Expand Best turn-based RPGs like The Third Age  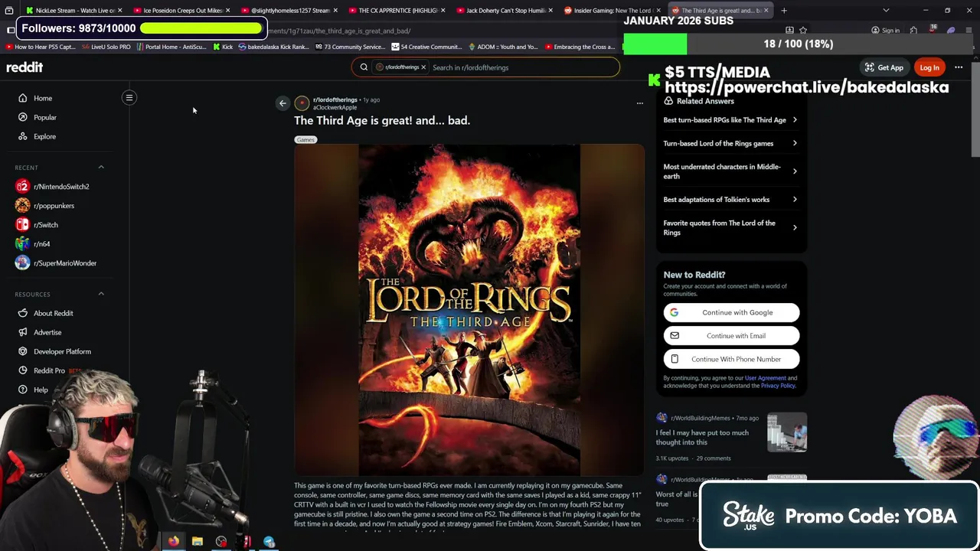[x=730, y=120]
